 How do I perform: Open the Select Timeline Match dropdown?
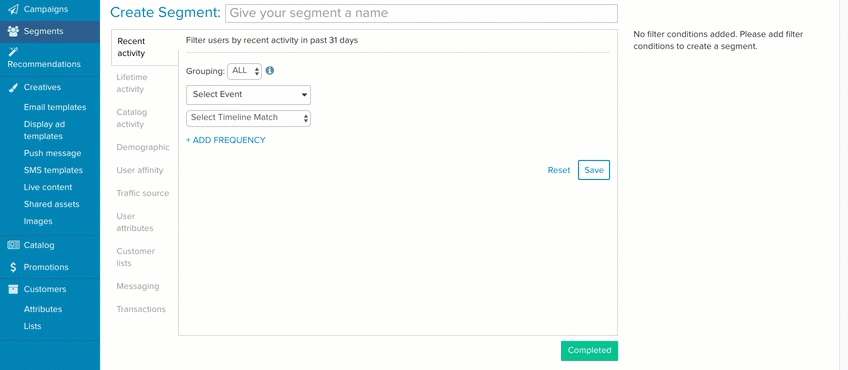tap(248, 118)
